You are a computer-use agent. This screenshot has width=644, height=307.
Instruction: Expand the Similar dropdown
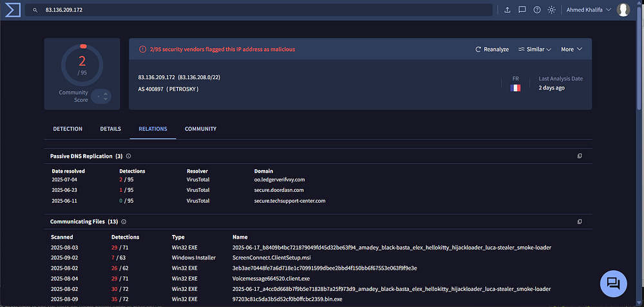(535, 50)
